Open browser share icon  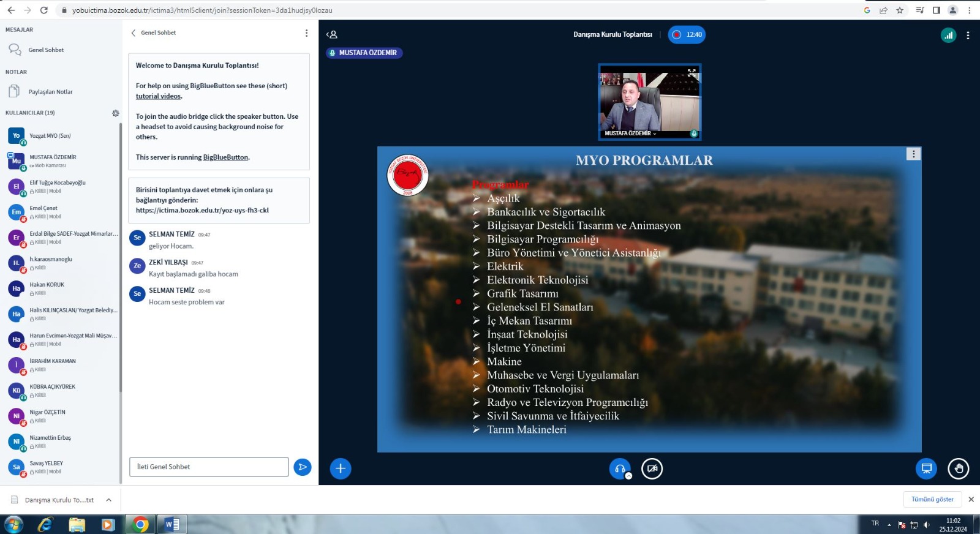coord(883,10)
